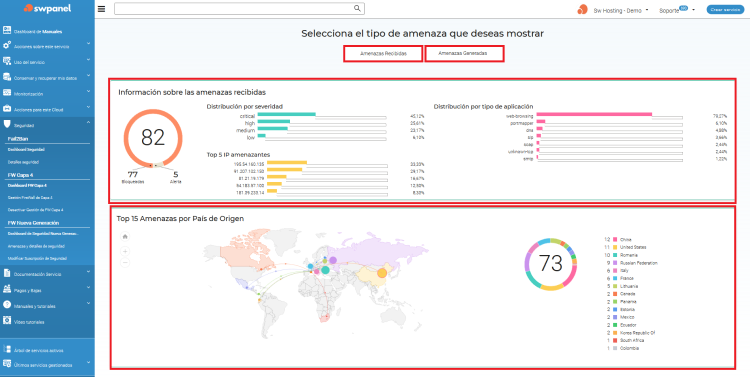This screenshot has width=750, height=377.
Task: Toggle the hamburger sidebar menu
Action: [101, 9]
